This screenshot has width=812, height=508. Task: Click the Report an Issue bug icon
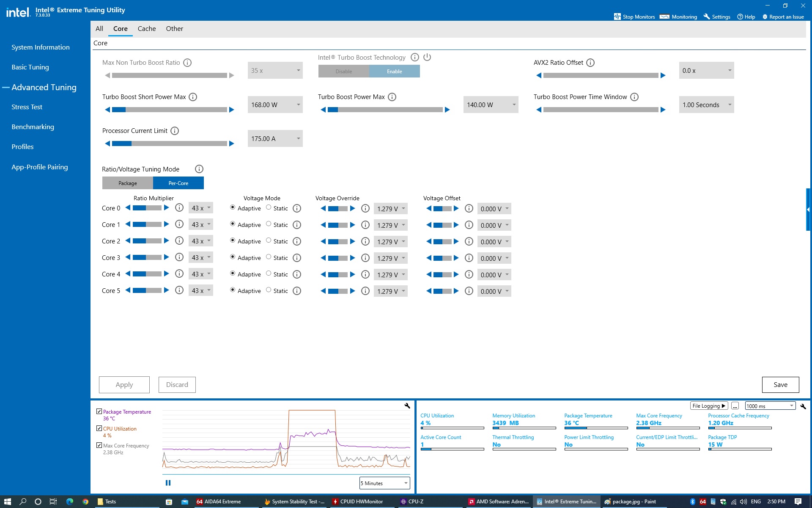tap(765, 17)
